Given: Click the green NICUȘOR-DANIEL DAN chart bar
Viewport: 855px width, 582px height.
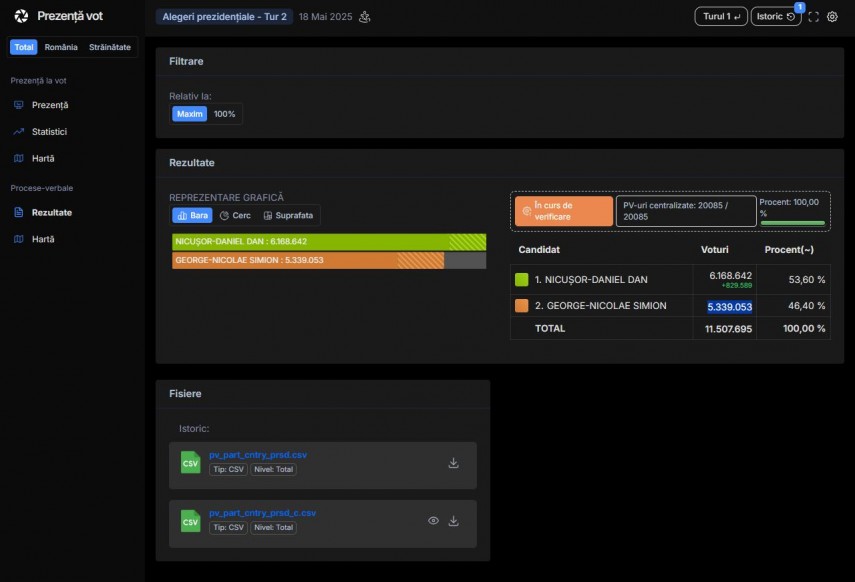Looking at the screenshot, I should (329, 242).
